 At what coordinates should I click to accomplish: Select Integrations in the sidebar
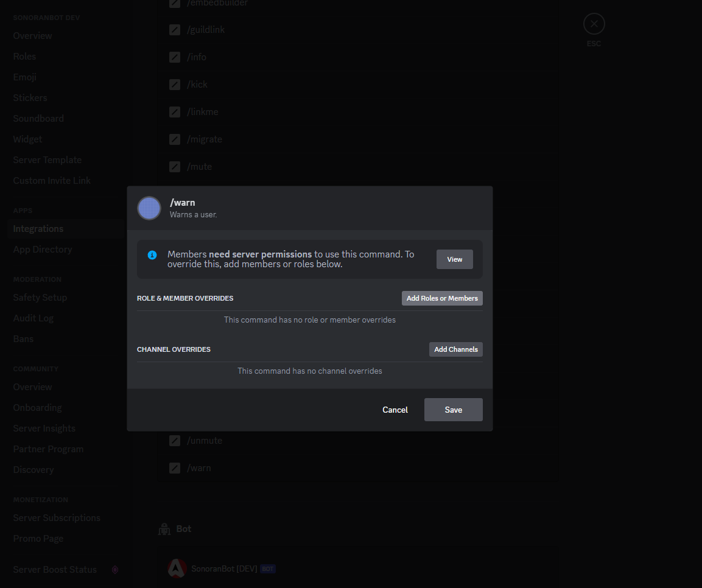click(65, 229)
